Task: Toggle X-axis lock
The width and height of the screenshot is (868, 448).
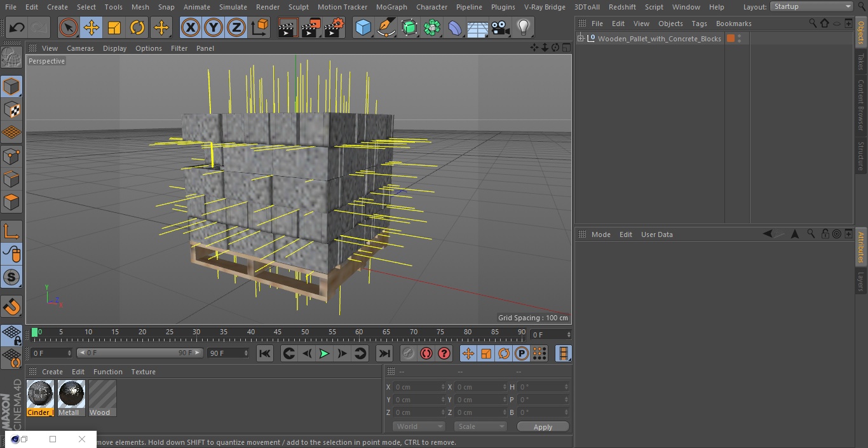Action: 190,28
